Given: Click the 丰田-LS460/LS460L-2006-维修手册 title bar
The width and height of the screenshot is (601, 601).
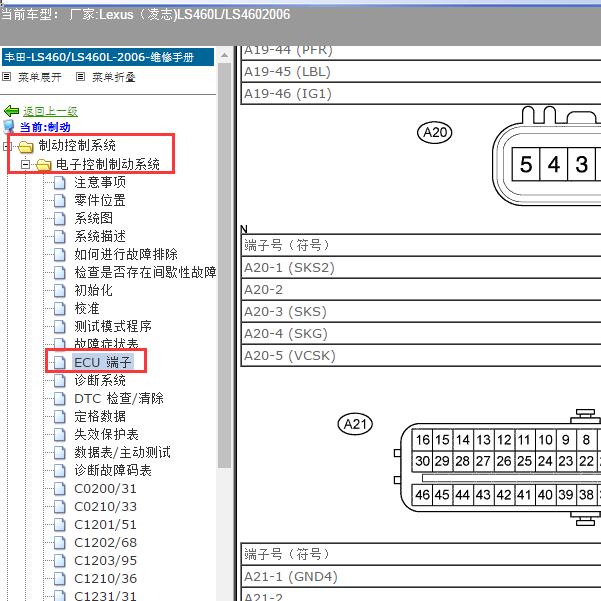Looking at the screenshot, I should tap(108, 57).
